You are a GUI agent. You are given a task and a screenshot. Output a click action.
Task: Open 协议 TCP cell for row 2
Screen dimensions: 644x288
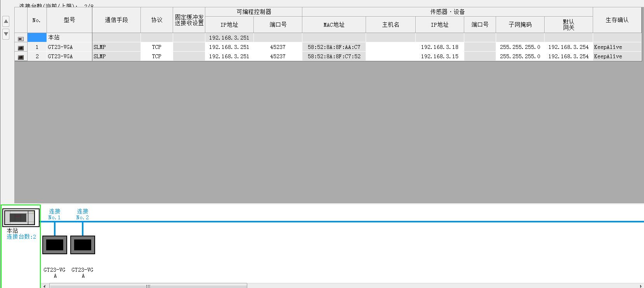(x=156, y=56)
